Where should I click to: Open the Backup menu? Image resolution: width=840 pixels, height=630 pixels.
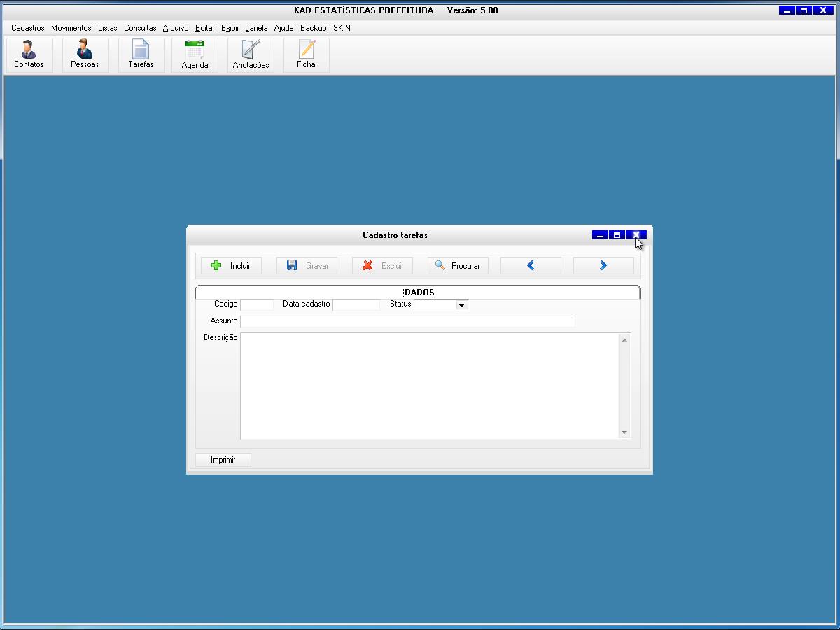314,28
